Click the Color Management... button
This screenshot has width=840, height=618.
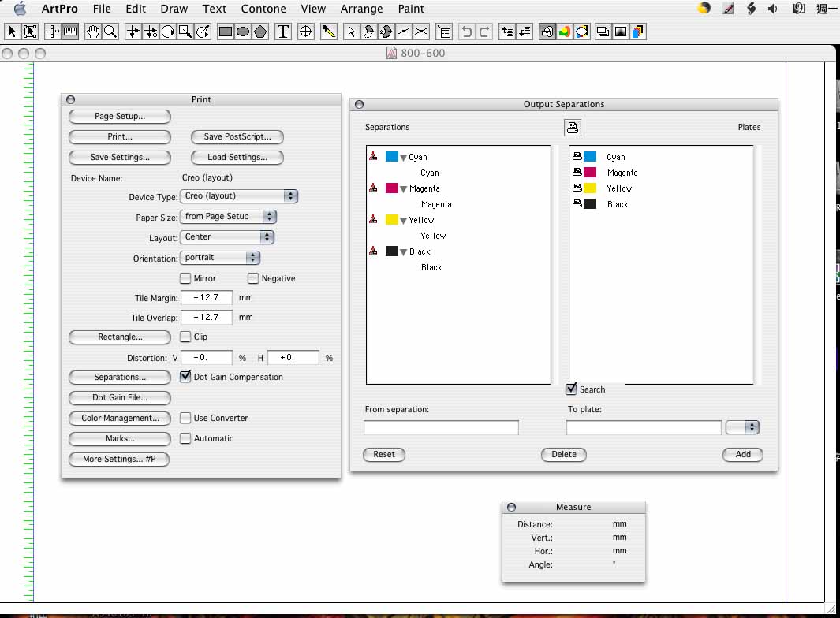(x=120, y=418)
